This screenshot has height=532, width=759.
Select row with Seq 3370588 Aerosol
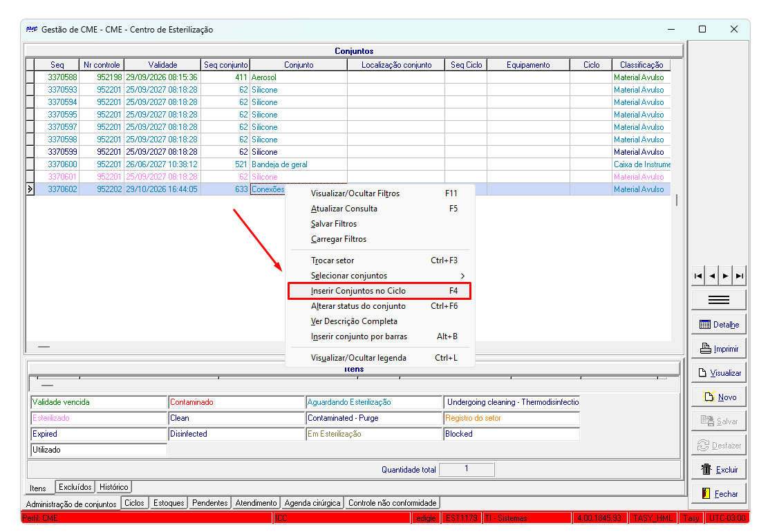(x=348, y=77)
